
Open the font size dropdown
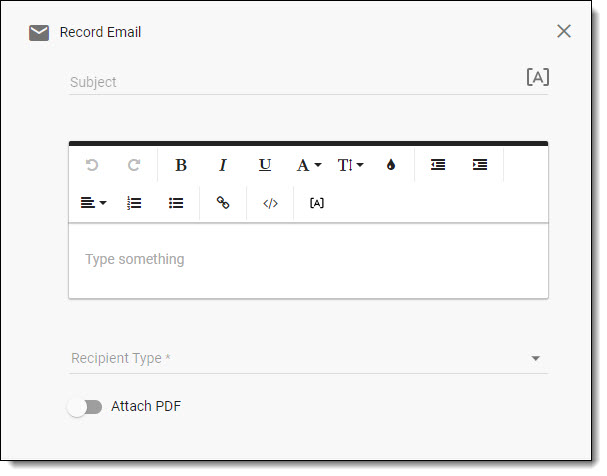point(350,165)
